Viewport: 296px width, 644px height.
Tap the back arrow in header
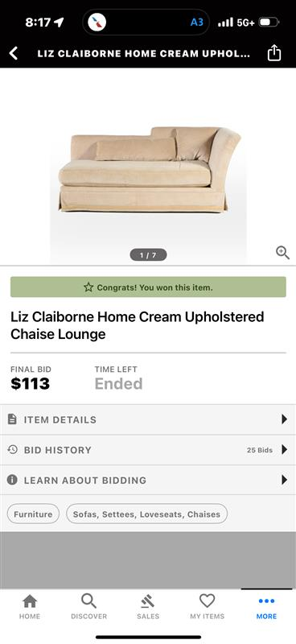point(14,53)
